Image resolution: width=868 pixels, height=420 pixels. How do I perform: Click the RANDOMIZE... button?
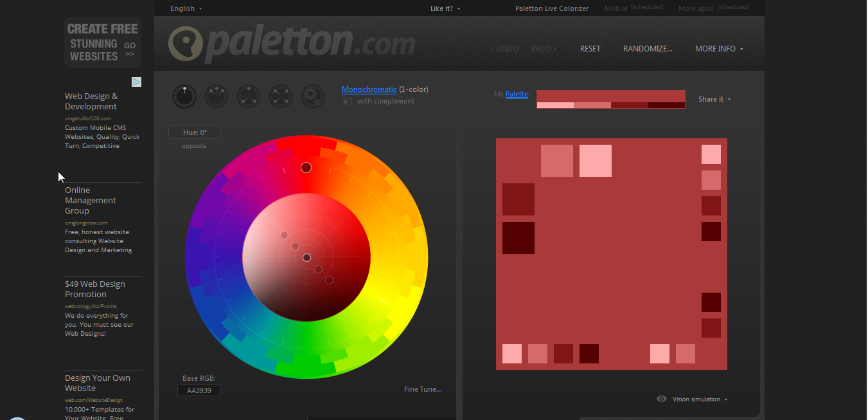click(648, 48)
